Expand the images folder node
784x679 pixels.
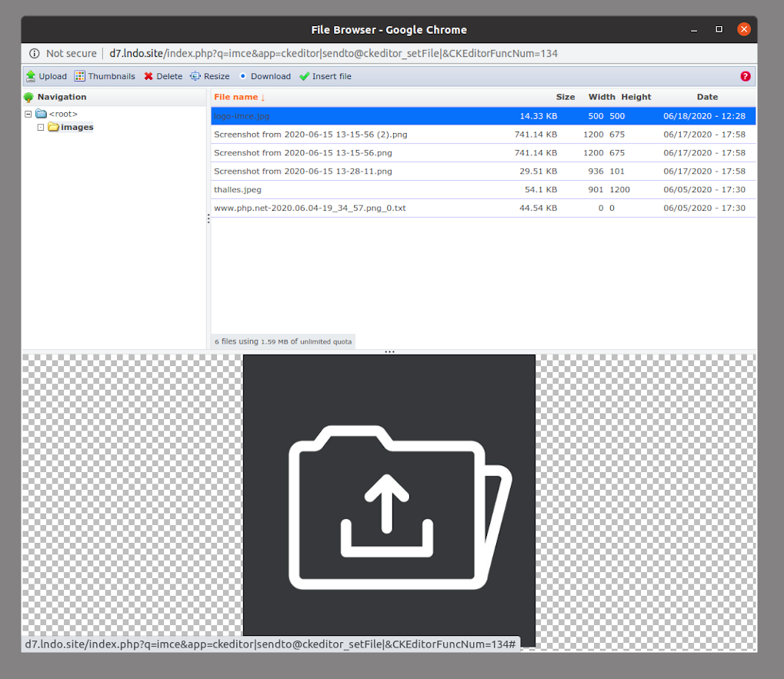point(41,128)
